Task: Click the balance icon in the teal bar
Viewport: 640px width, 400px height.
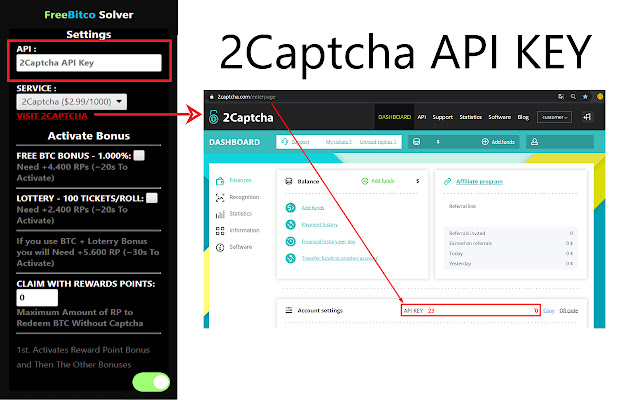Action: (416, 142)
